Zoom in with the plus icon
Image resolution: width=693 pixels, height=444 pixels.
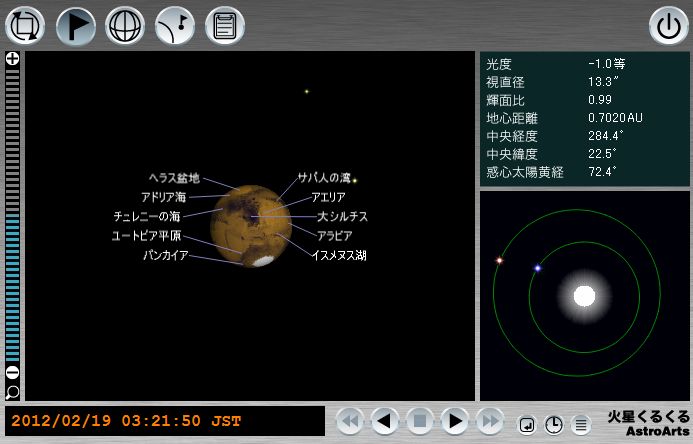(12, 59)
